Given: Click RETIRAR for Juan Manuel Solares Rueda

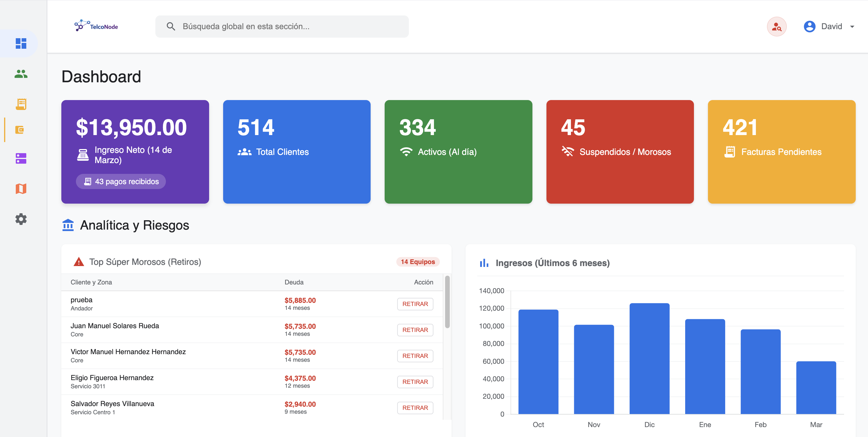Looking at the screenshot, I should click(415, 330).
